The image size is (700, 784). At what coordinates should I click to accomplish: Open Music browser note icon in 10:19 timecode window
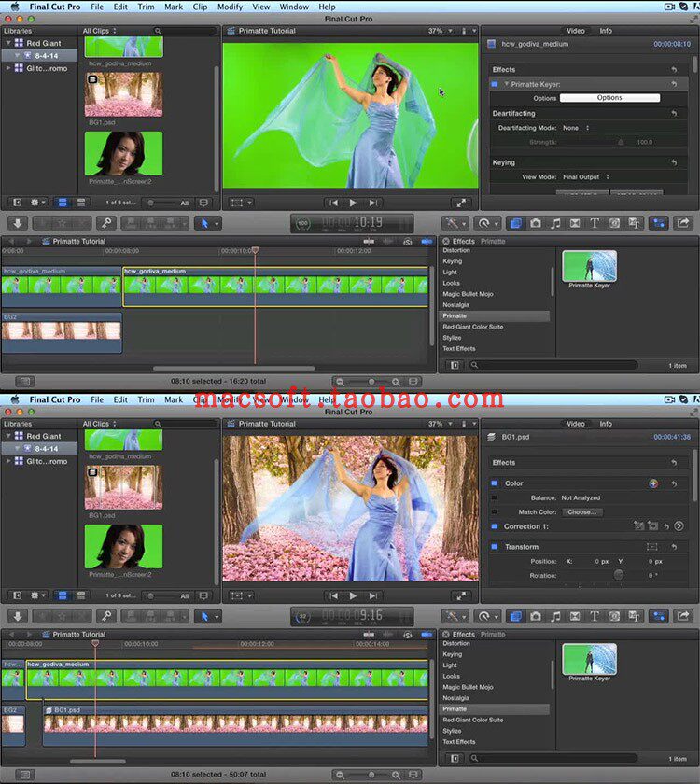[x=555, y=223]
